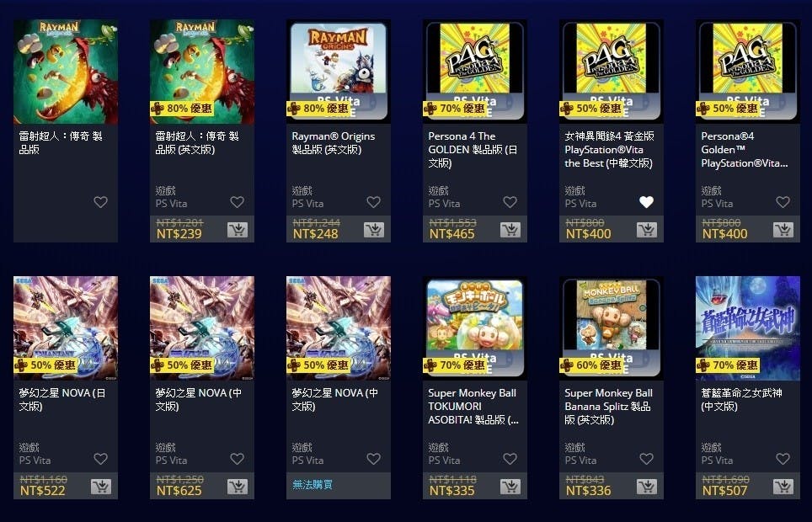The image size is (812, 522).
Task: Add Persona 4 The GOLDEN Japanese to cart
Action: 510,229
